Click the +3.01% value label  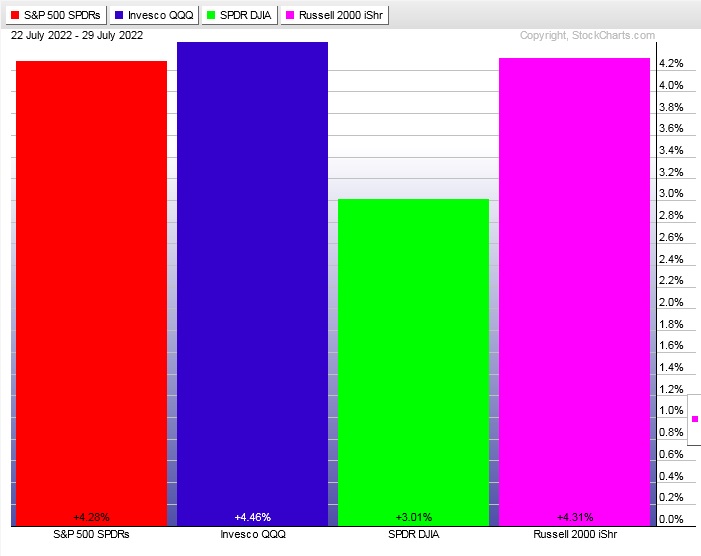[x=414, y=517]
